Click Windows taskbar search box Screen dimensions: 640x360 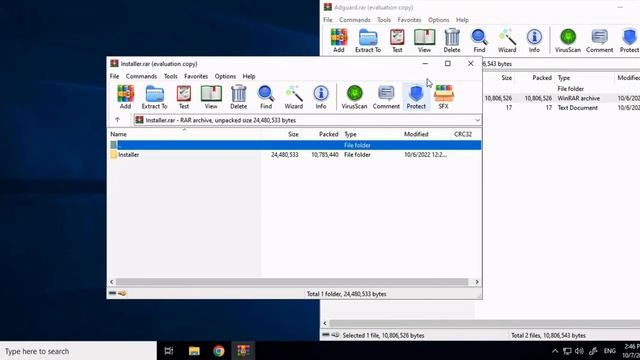78,351
